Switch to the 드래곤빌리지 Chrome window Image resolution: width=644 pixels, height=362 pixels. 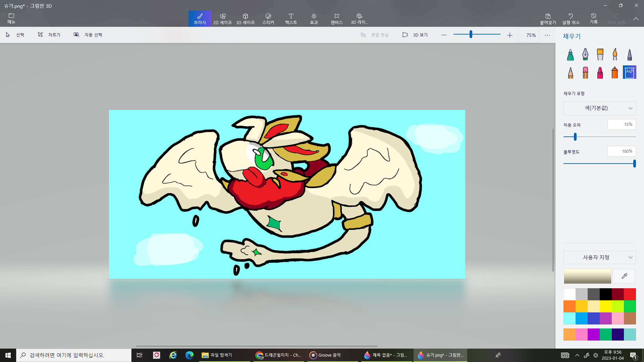pos(278,355)
